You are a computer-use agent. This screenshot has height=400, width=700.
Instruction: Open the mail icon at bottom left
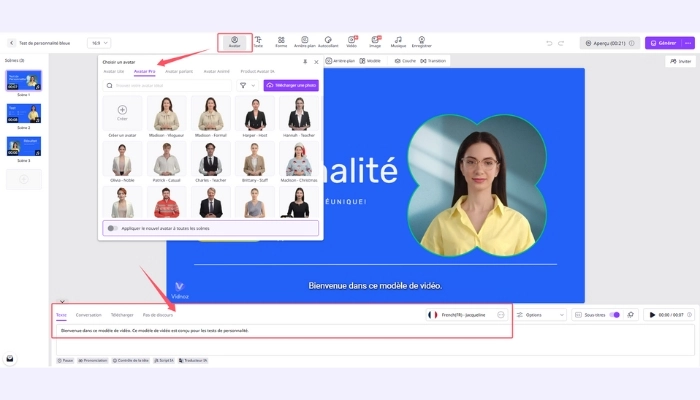10,358
